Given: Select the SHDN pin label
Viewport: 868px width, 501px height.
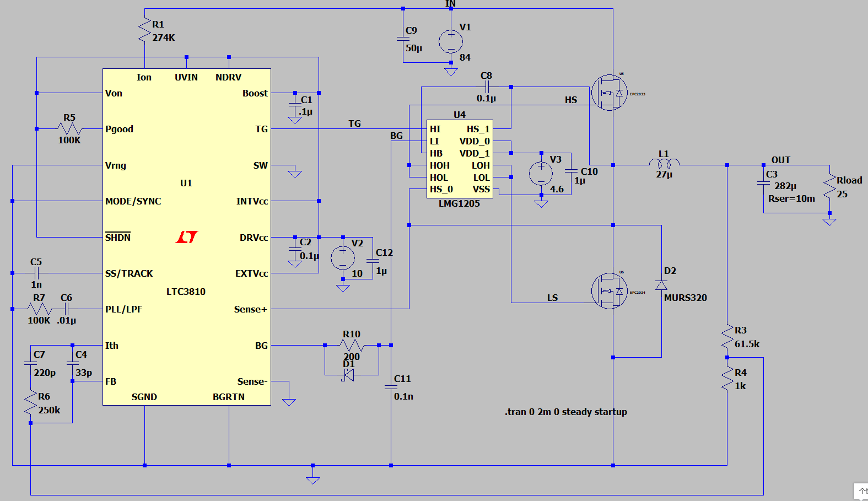Looking at the screenshot, I should coord(118,237).
